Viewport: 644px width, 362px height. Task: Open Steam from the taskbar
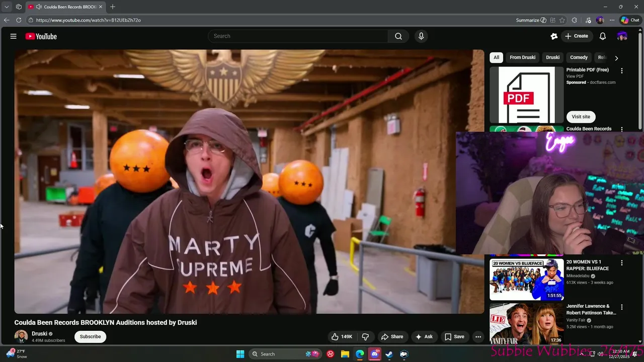click(x=389, y=354)
